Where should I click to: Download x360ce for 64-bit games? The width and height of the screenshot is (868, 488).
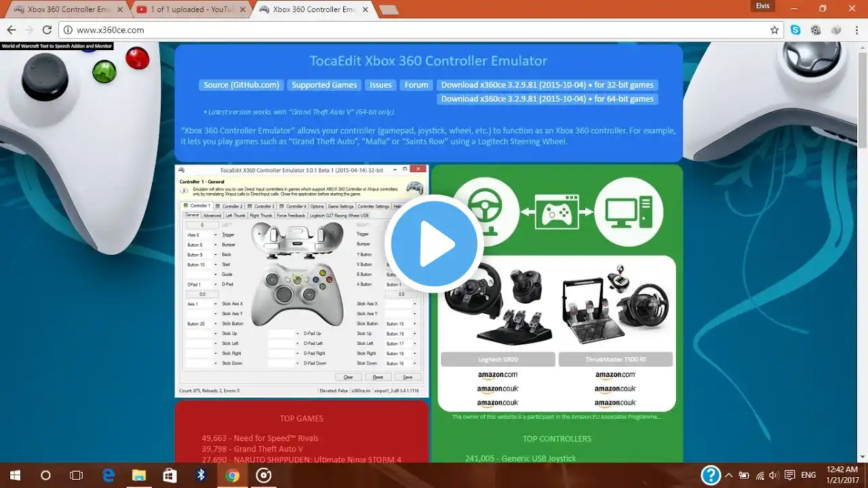[547, 99]
